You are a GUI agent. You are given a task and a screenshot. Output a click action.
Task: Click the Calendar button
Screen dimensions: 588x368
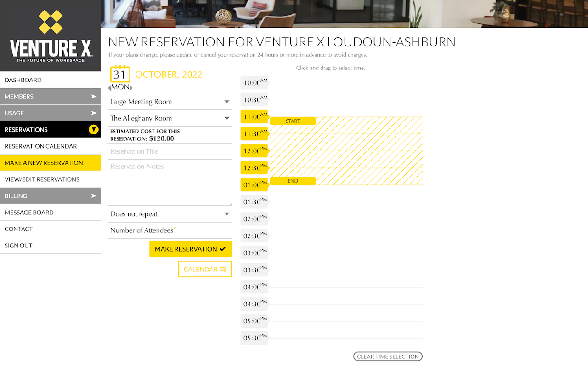(x=205, y=270)
